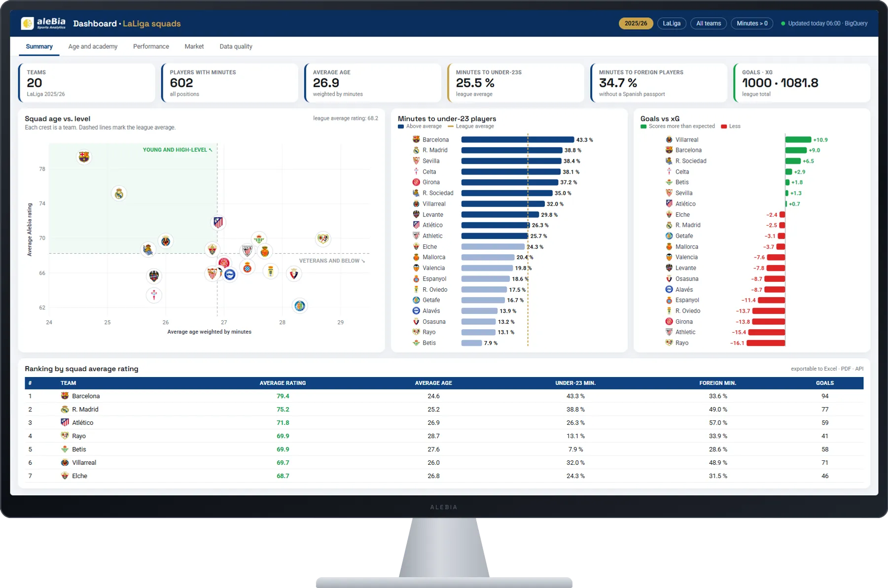Select the Real Madrid crest in scatter plot
The image size is (888, 588).
click(119, 194)
